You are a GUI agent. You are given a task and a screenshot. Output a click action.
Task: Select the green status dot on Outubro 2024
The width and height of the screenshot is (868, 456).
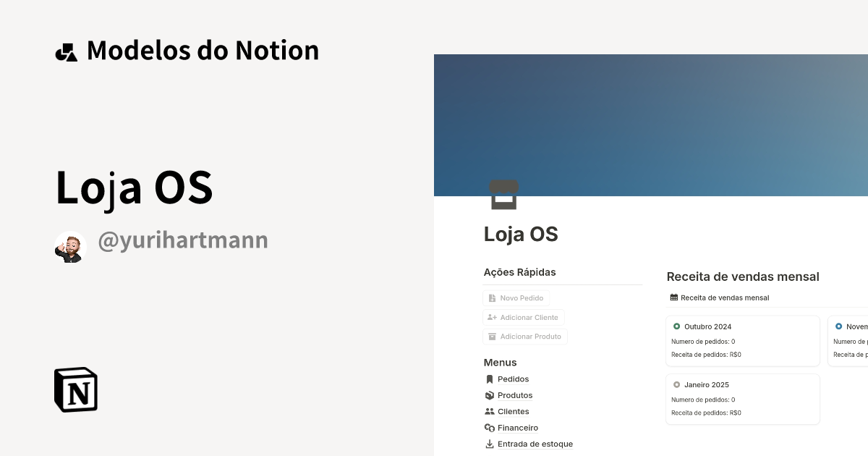click(x=676, y=326)
